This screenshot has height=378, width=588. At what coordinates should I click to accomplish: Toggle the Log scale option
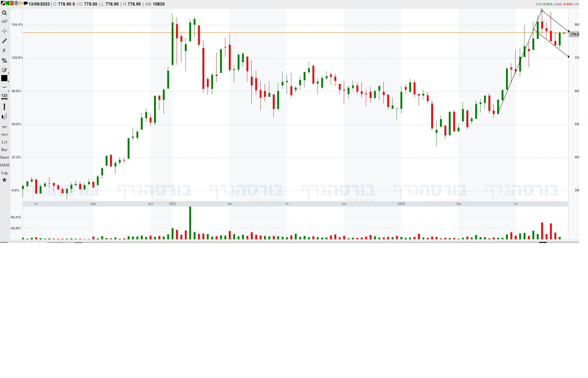coord(4,173)
